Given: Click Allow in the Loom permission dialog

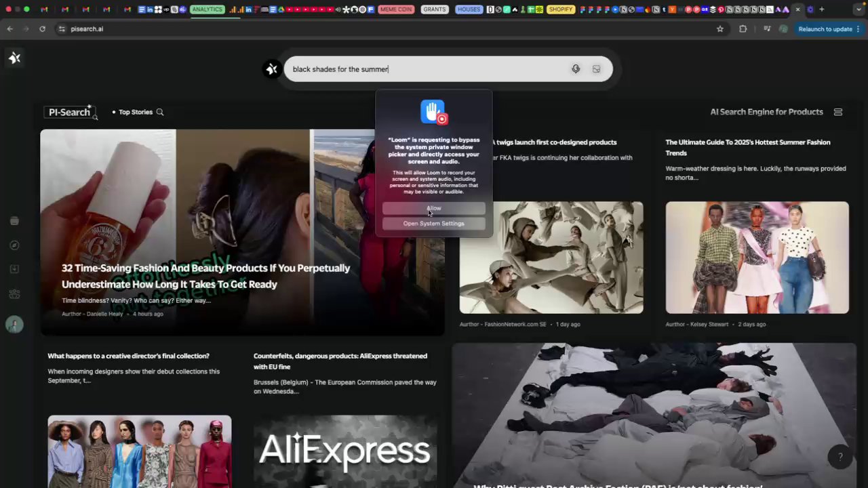Looking at the screenshot, I should tap(434, 208).
